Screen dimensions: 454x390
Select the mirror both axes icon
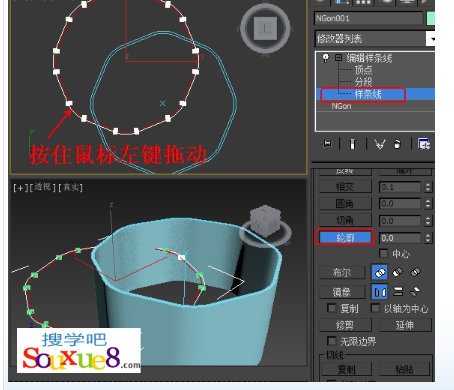[x=415, y=292]
